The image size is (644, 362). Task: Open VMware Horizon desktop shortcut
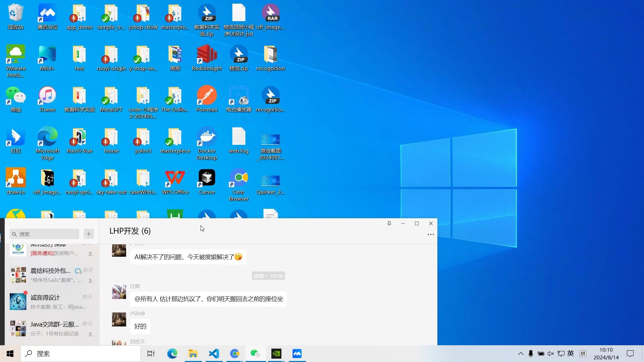[15, 61]
